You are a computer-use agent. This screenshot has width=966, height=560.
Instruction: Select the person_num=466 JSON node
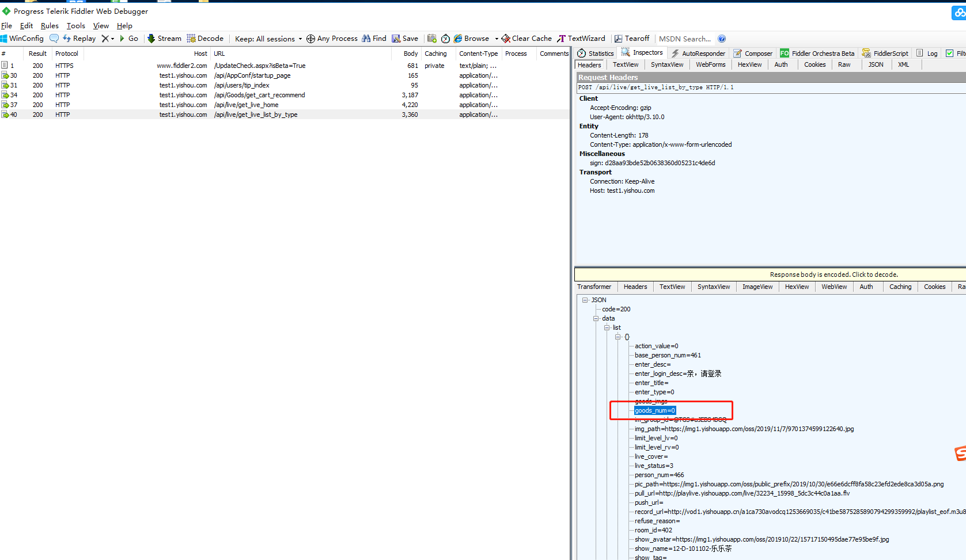click(660, 475)
